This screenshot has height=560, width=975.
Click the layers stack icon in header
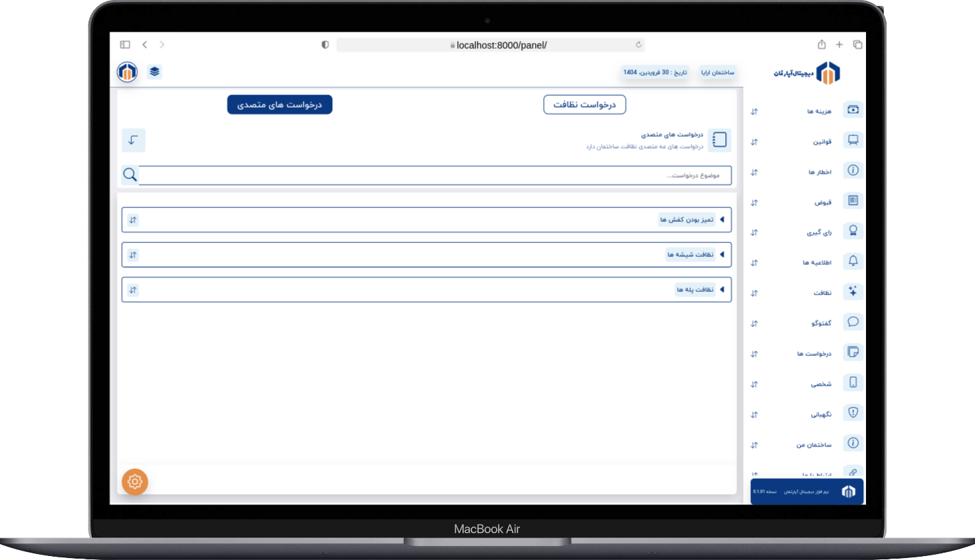[x=155, y=71]
